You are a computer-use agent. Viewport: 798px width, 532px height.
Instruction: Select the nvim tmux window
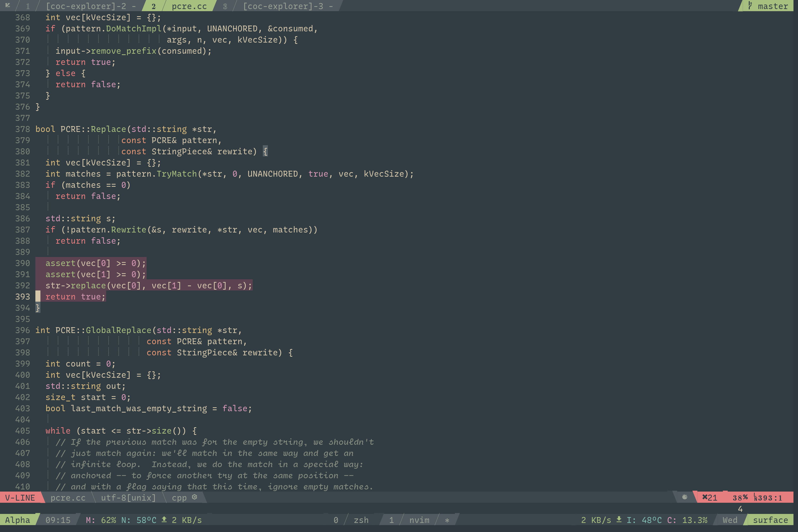[x=419, y=520]
